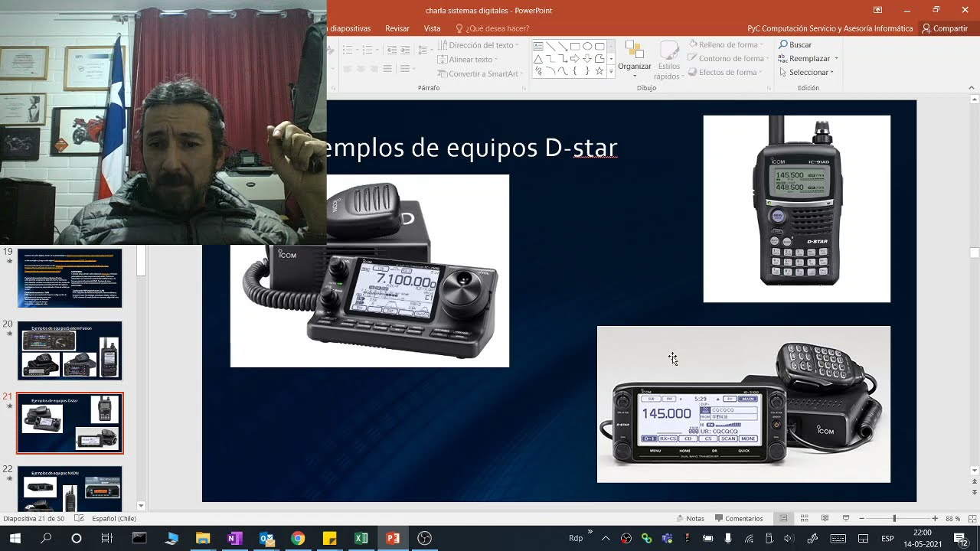Open Estilos rápidos dropdown

(x=668, y=60)
